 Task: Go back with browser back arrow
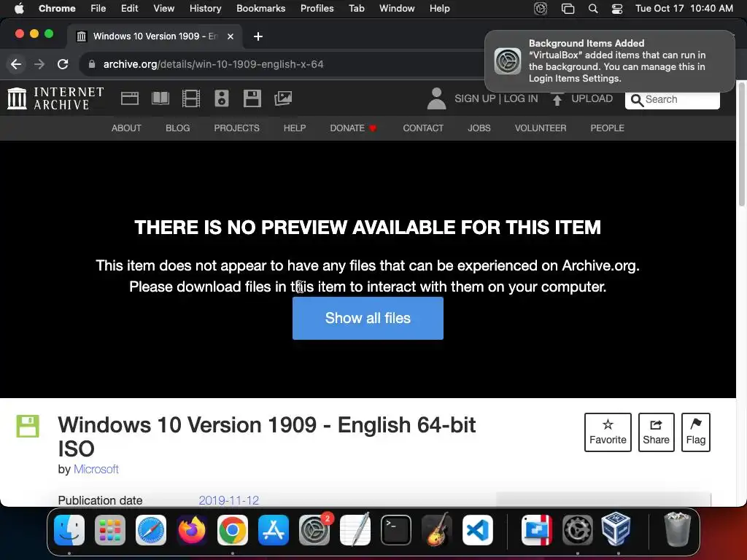coord(16,64)
